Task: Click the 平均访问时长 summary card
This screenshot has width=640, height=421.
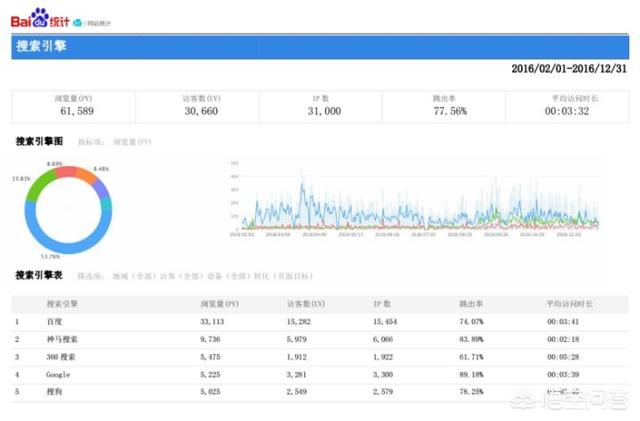Action: click(567, 105)
